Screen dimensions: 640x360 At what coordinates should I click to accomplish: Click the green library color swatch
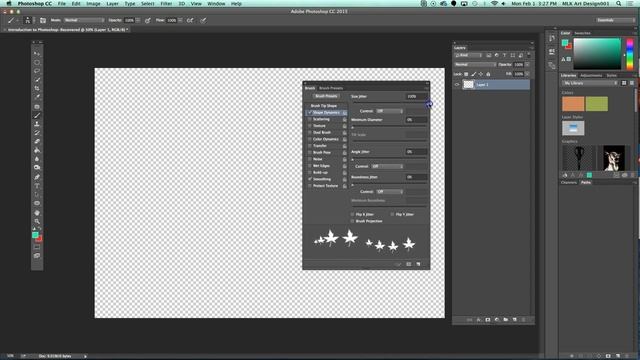pos(597,104)
